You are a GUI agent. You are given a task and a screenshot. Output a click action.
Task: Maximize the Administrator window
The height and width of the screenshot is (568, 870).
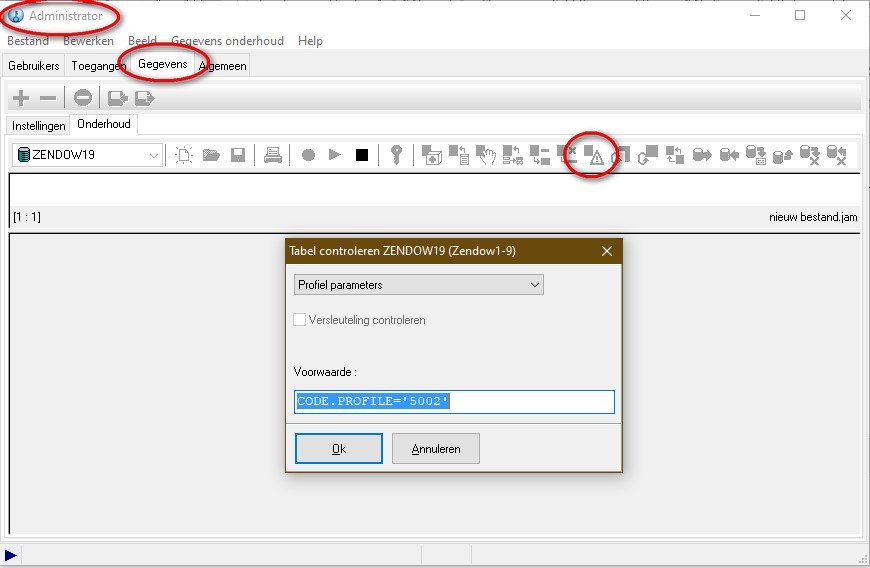800,16
